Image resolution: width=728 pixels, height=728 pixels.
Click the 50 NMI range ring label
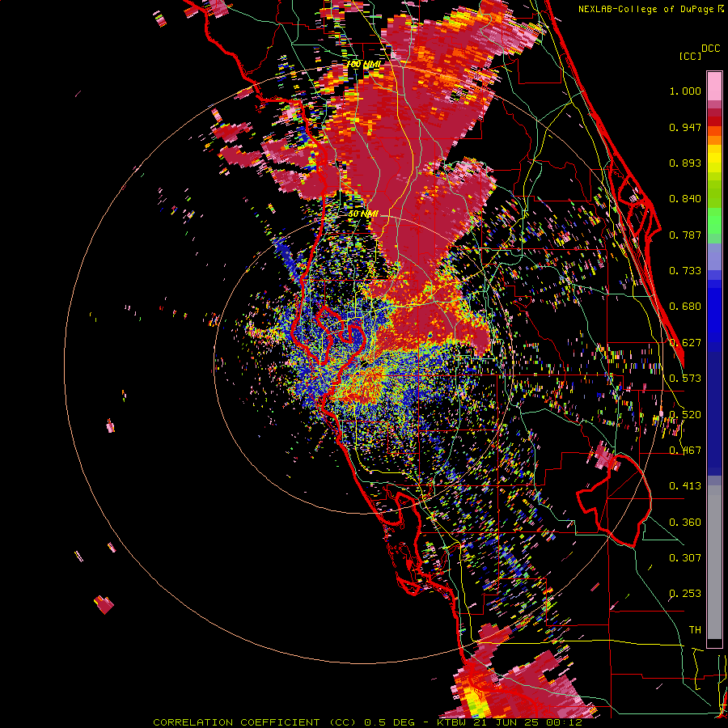coord(363,214)
